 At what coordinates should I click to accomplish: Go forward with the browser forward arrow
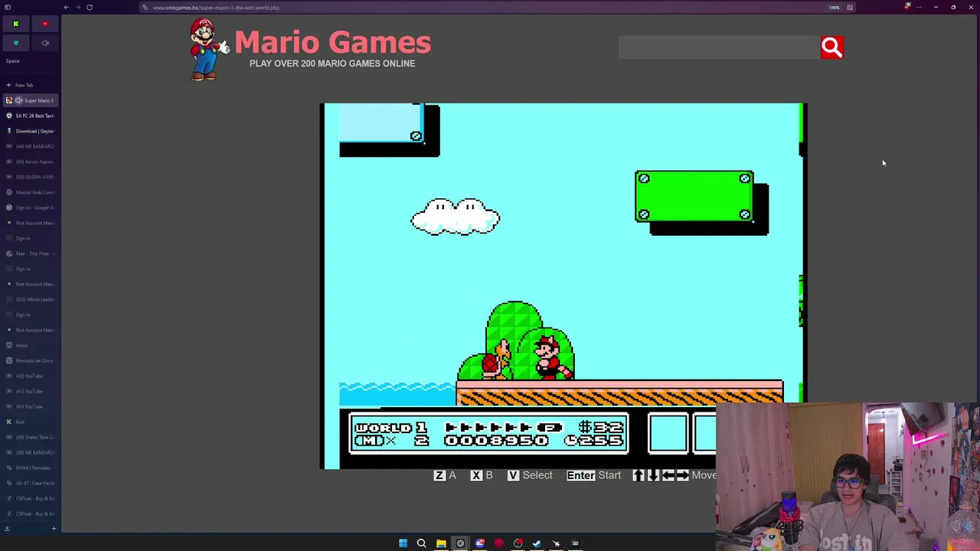pos(77,8)
